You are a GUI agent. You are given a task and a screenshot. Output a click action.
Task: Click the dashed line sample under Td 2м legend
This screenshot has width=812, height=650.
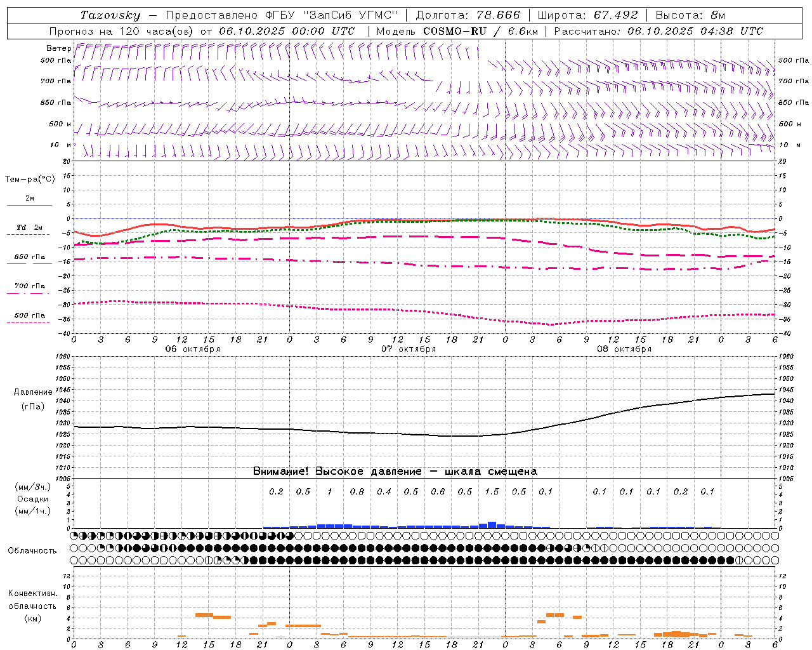pos(29,235)
